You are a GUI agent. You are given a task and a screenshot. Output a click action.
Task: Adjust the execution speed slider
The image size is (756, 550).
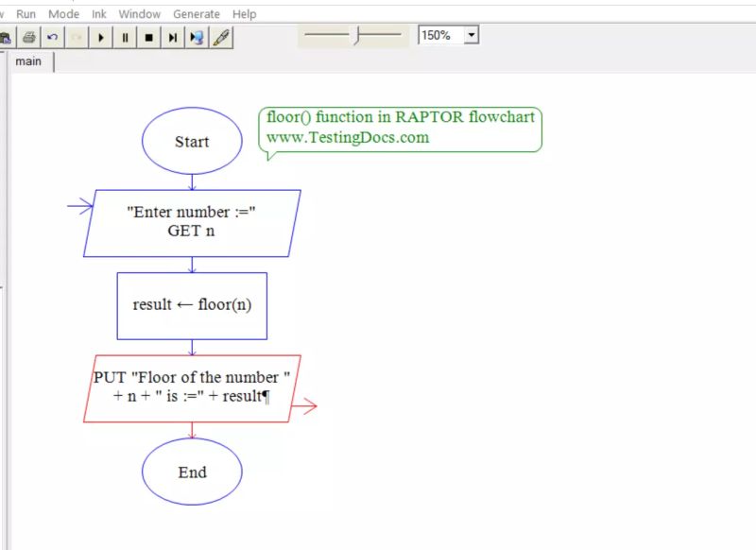pyautogui.click(x=362, y=35)
